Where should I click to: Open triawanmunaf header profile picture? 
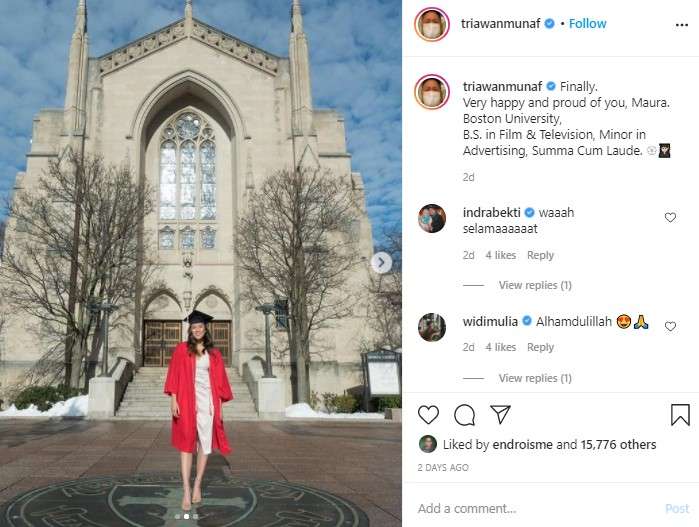432,23
